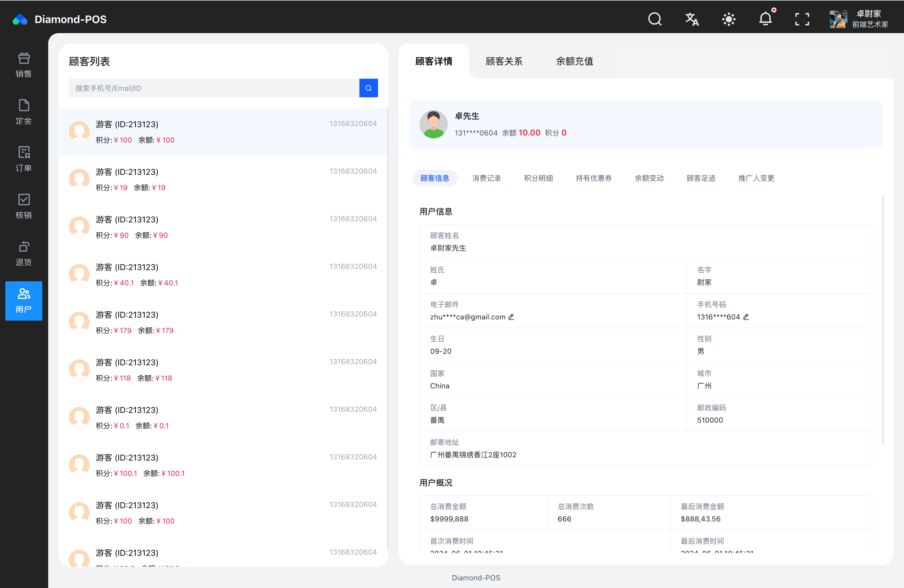The image size is (904, 588).
Task: Edit the phone number pencil icon
Action: (x=746, y=317)
